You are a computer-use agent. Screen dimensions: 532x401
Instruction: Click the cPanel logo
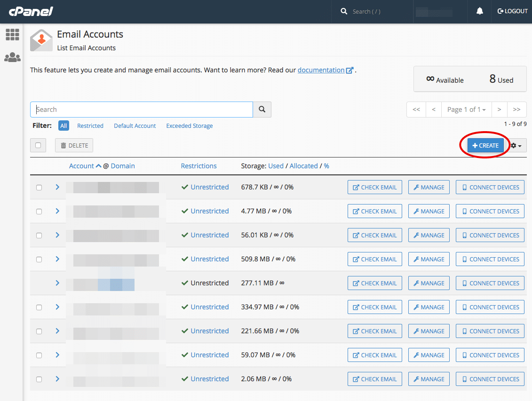coord(31,11)
